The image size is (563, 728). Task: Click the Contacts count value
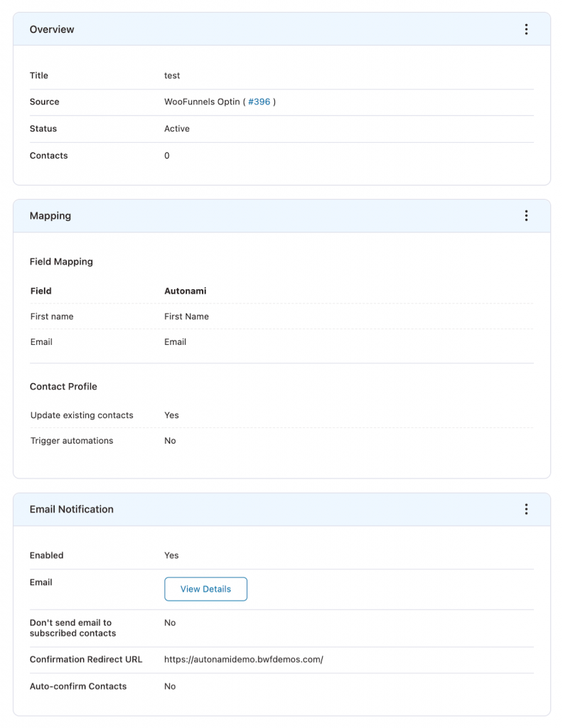pos(166,156)
